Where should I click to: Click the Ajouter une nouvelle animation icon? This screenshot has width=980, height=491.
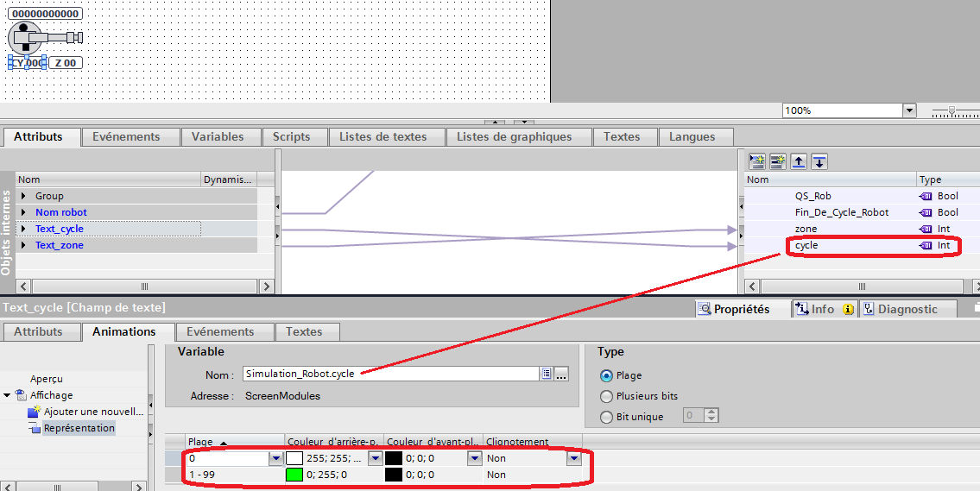[x=34, y=412]
